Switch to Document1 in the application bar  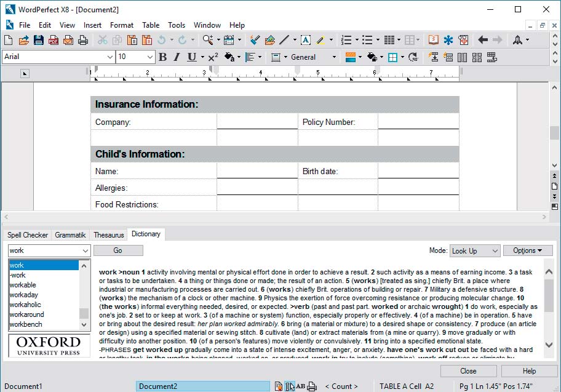pos(23,386)
